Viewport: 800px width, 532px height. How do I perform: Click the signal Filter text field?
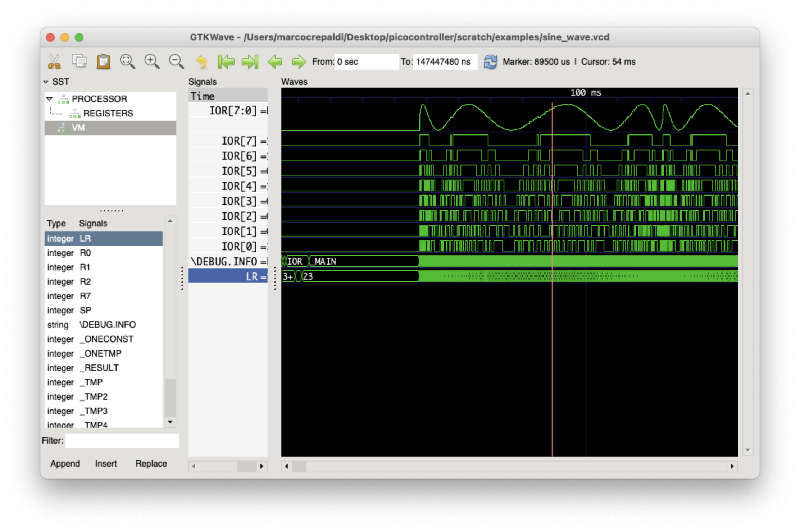122,440
